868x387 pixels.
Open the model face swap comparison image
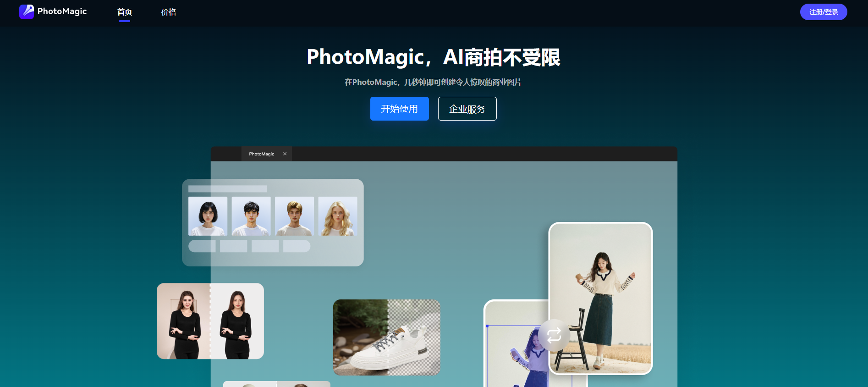(x=210, y=321)
